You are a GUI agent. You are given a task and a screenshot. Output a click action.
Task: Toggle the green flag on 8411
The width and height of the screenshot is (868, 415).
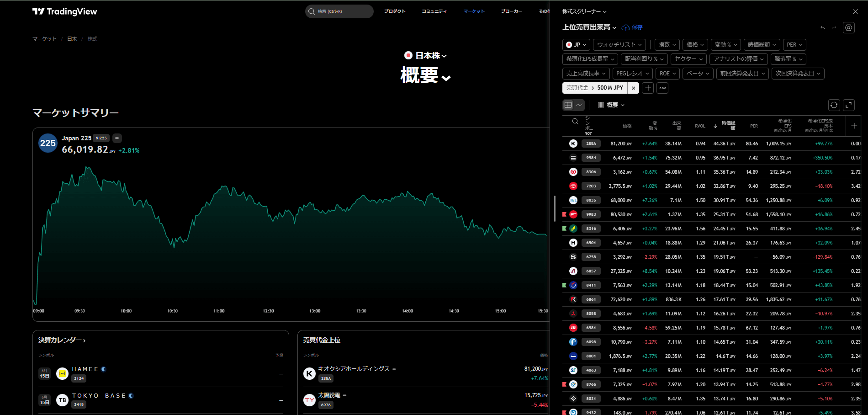point(565,285)
